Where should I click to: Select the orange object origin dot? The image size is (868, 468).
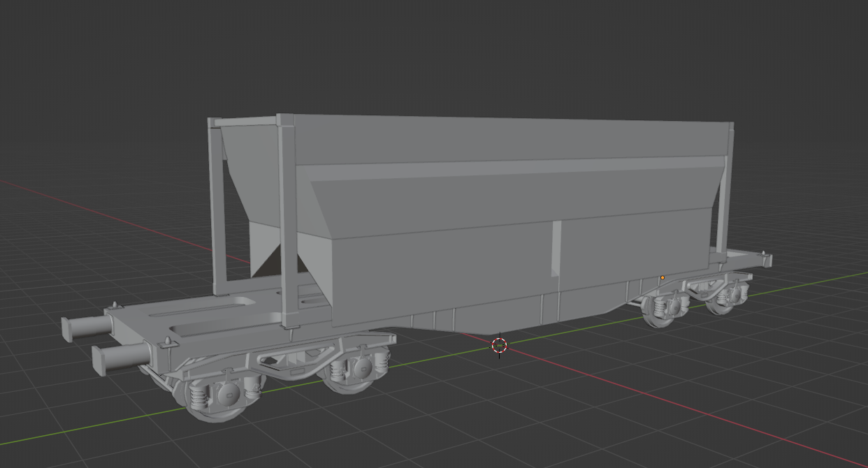coord(663,277)
